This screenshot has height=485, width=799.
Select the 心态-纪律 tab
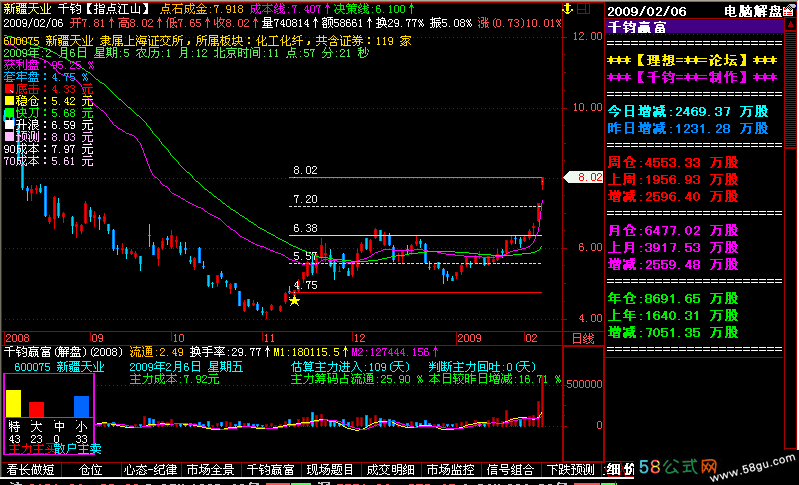coord(151,470)
